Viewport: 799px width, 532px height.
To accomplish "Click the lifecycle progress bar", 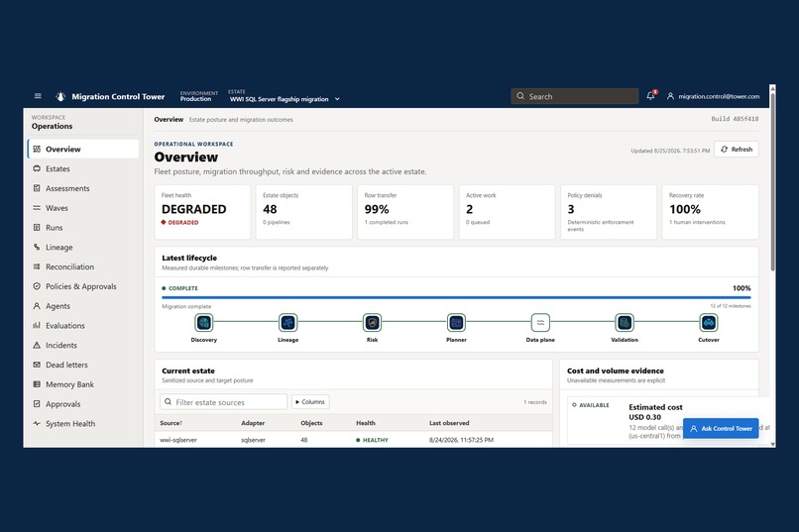I will click(456, 297).
